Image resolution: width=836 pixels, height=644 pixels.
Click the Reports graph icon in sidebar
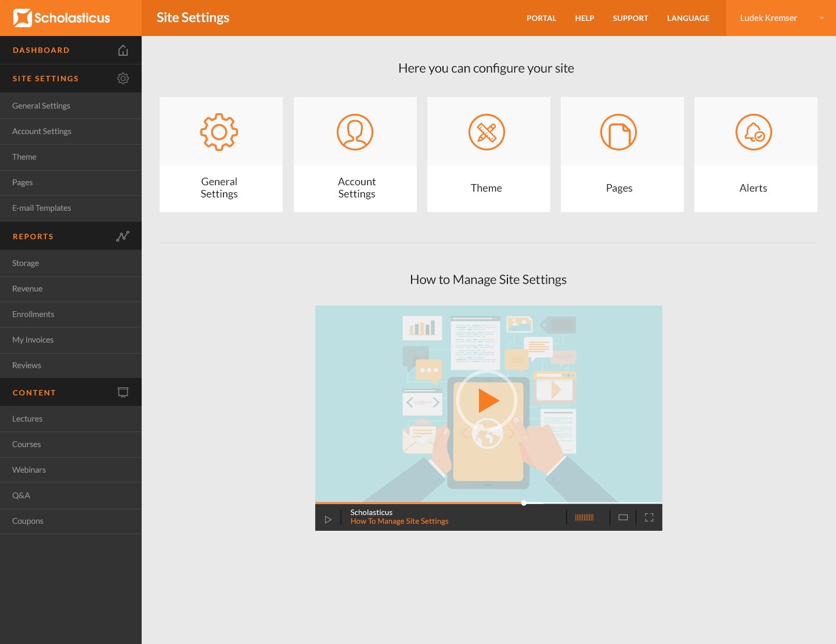[x=122, y=236]
